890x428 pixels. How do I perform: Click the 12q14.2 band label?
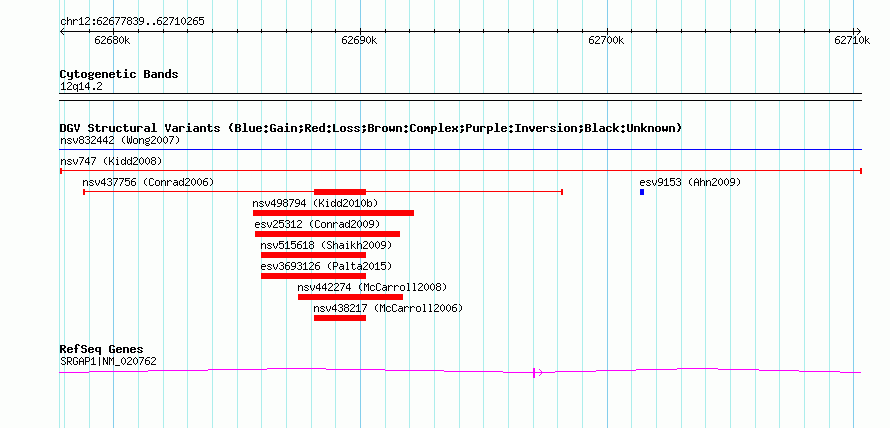[x=81, y=87]
